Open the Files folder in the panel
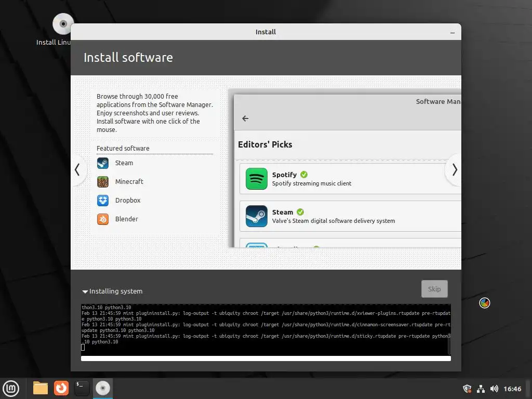The width and height of the screenshot is (532, 399). click(x=41, y=388)
